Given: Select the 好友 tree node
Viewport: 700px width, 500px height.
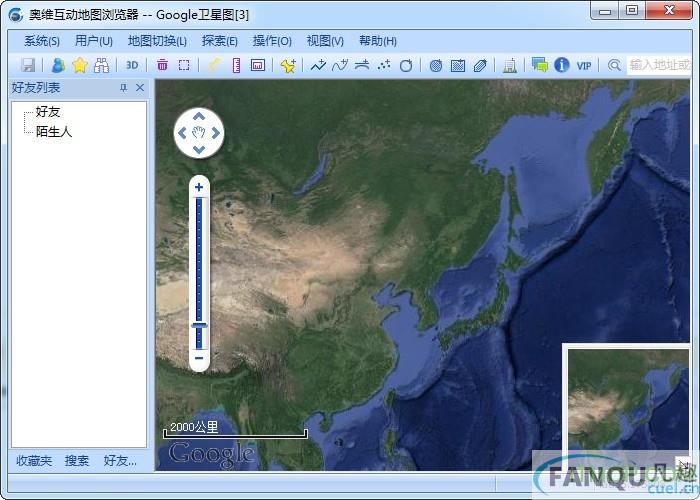Looking at the screenshot, I should [48, 112].
